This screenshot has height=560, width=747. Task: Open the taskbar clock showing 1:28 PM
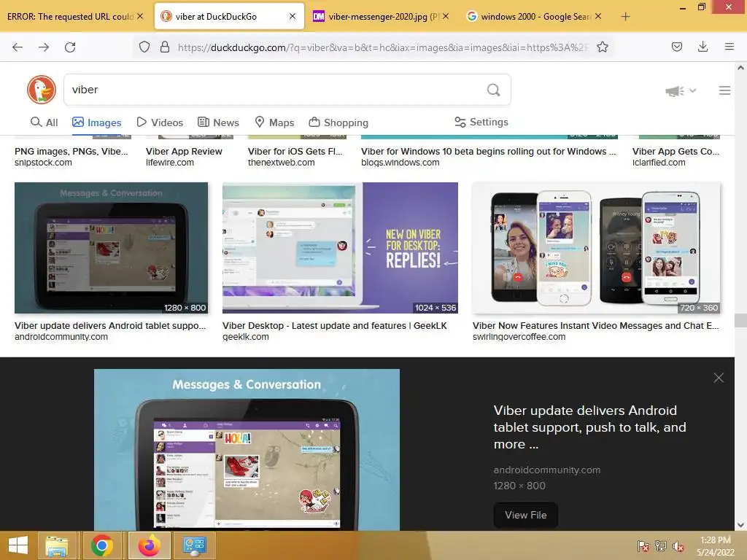coord(715,545)
